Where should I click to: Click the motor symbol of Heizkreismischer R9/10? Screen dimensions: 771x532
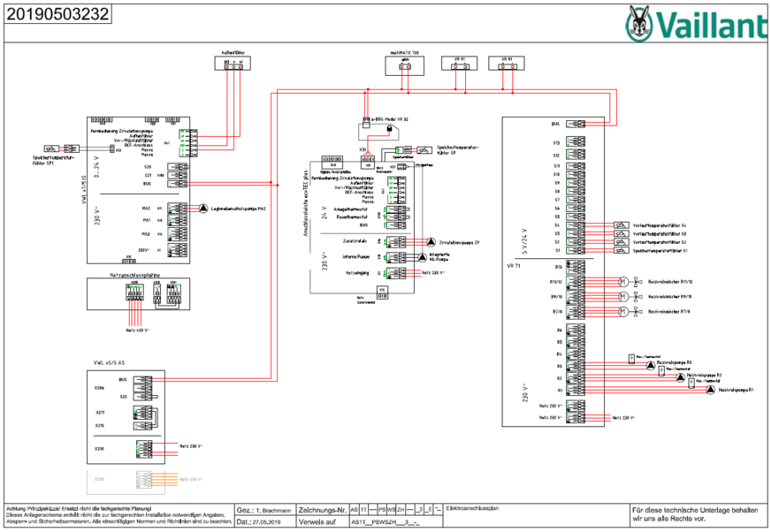(x=622, y=296)
